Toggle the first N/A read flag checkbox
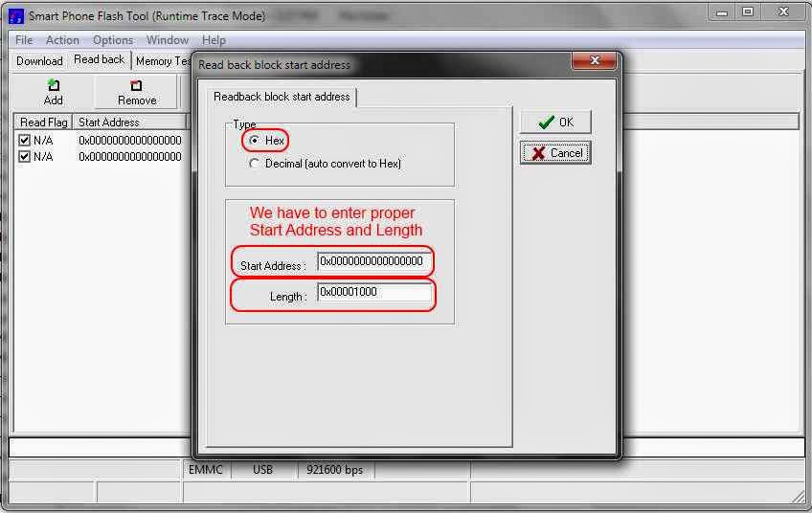The image size is (812, 513). 24,141
